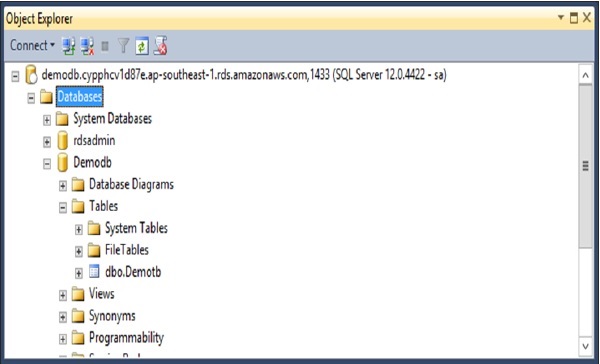Expand the Database Diagrams folder

(63, 186)
